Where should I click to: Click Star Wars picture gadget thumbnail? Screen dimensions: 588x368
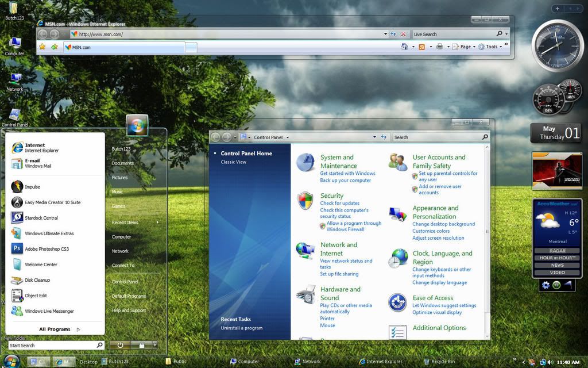[x=557, y=170]
